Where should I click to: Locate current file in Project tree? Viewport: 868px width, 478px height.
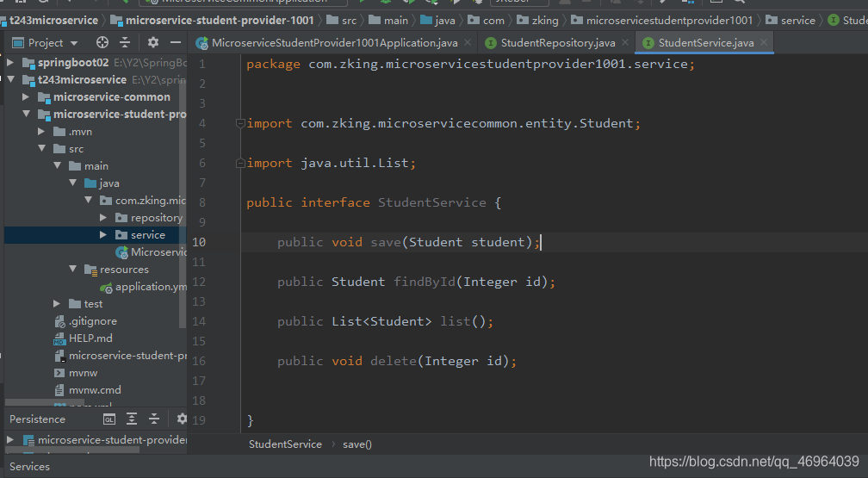tap(102, 43)
